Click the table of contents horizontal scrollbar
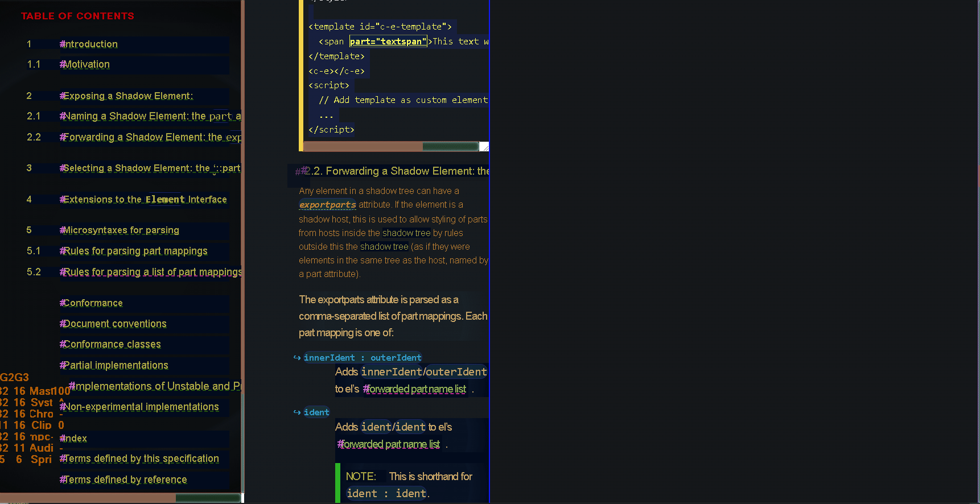Screen dimensions: 980x504 121,498
